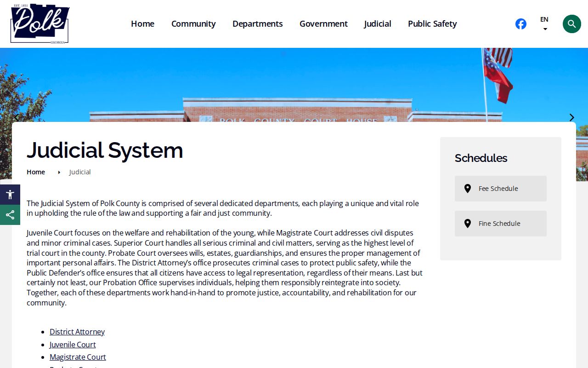Image resolution: width=588 pixels, height=368 pixels.
Task: Open the Judicial menu
Action: pos(378,24)
